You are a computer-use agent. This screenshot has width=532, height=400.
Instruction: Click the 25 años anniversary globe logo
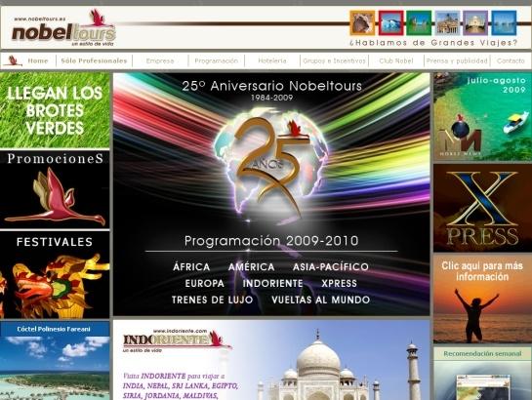[271, 165]
